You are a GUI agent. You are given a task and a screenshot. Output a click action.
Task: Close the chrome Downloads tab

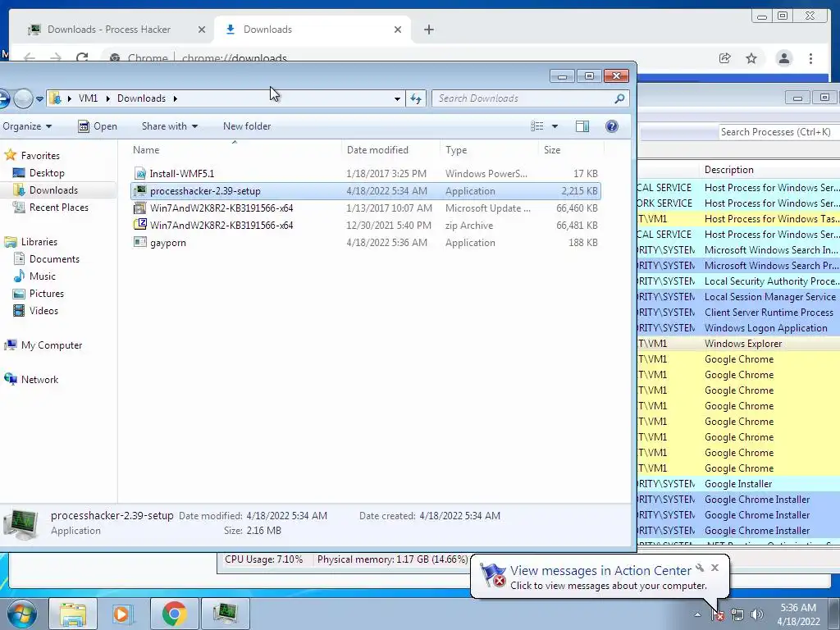coord(398,30)
